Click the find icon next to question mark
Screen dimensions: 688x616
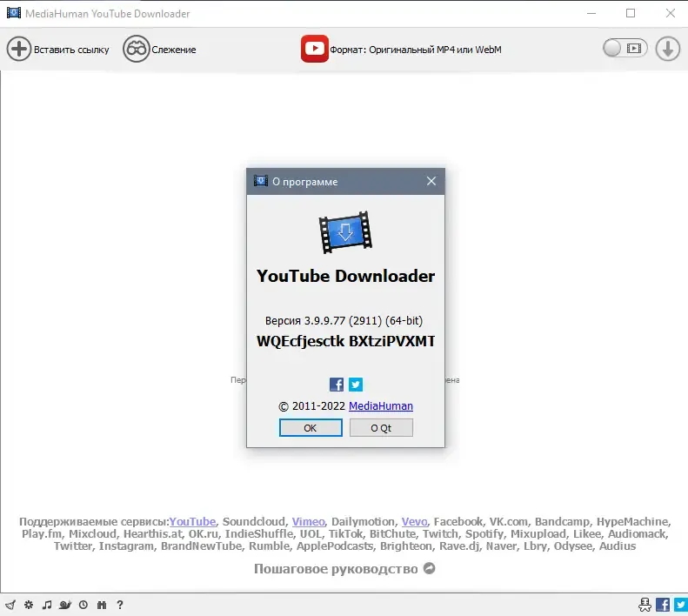coord(102,605)
